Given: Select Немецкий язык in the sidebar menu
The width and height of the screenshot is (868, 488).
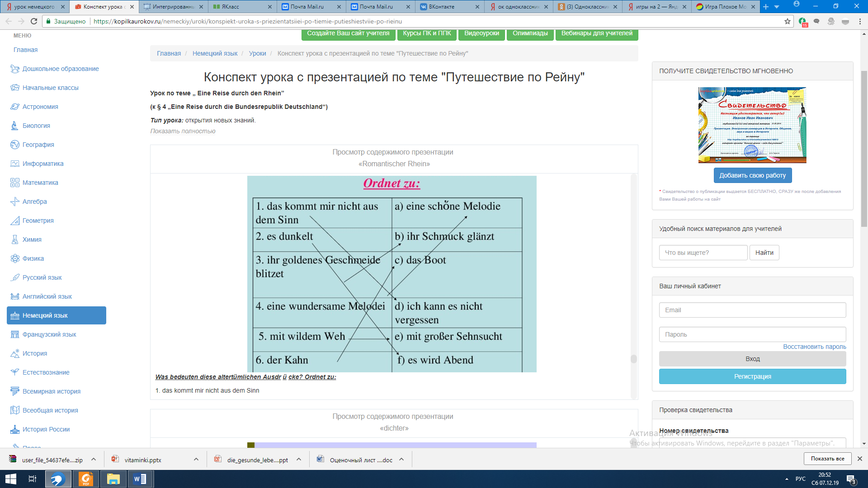Looking at the screenshot, I should [57, 315].
